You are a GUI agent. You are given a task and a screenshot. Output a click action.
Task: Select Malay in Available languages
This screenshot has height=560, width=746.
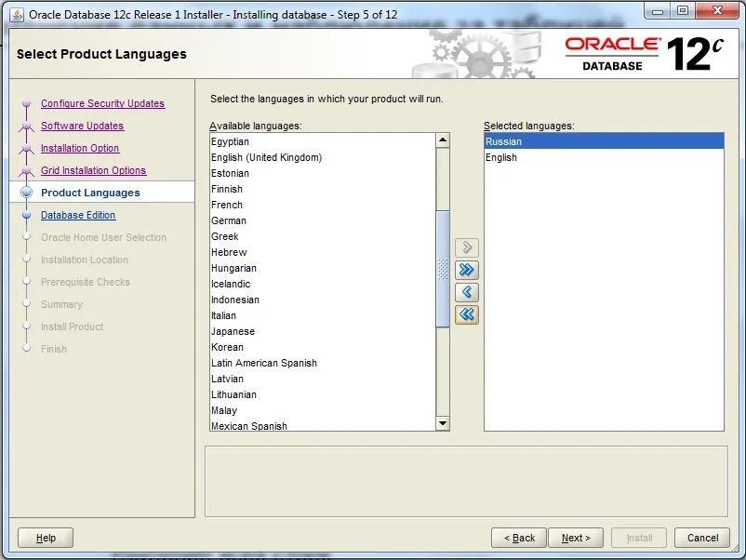pos(323,410)
